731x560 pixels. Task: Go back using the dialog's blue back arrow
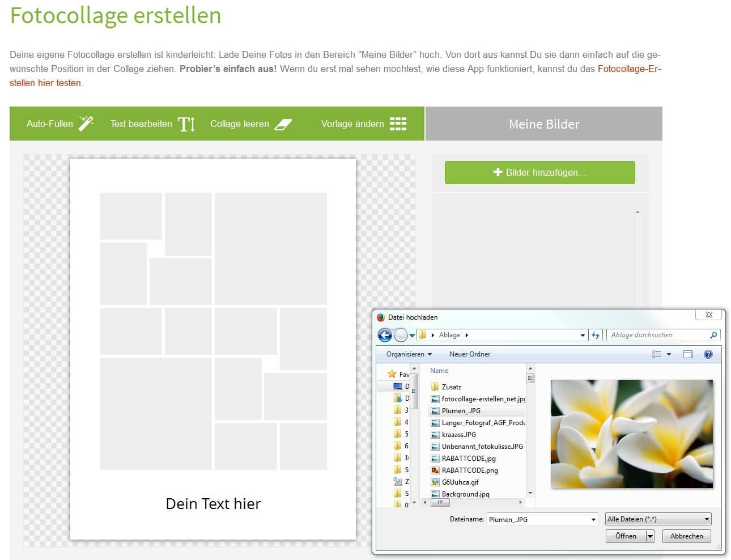pyautogui.click(x=385, y=336)
